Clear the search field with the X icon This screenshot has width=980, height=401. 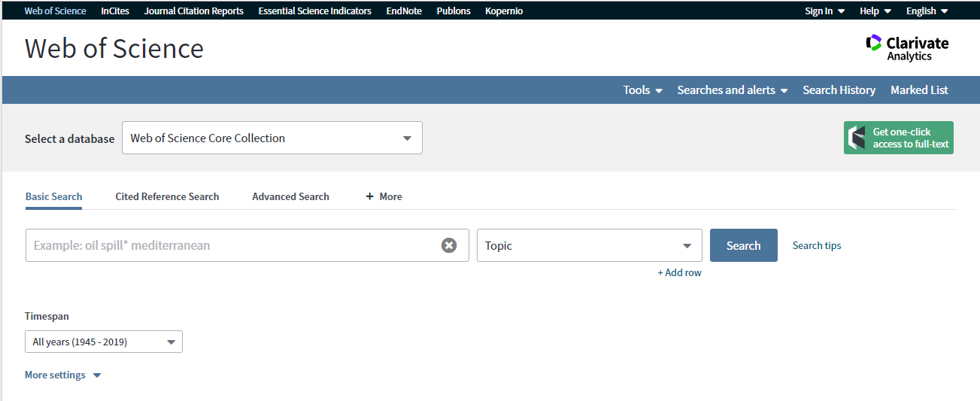pyautogui.click(x=449, y=245)
